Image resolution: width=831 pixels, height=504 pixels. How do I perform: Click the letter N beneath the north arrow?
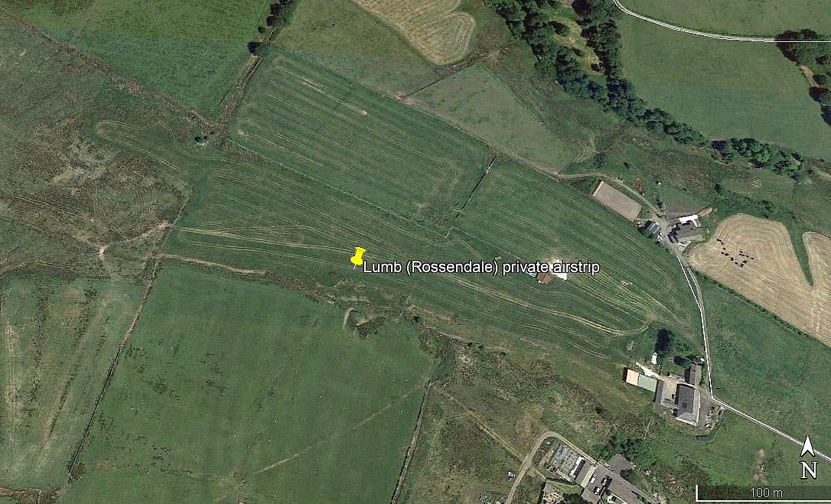tap(808, 470)
